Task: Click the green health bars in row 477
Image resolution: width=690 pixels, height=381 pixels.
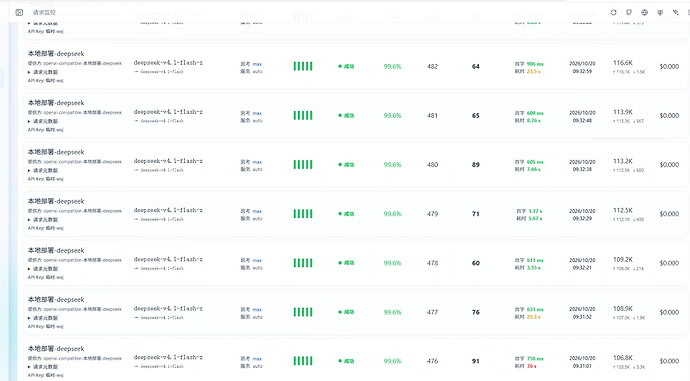Action: (303, 312)
